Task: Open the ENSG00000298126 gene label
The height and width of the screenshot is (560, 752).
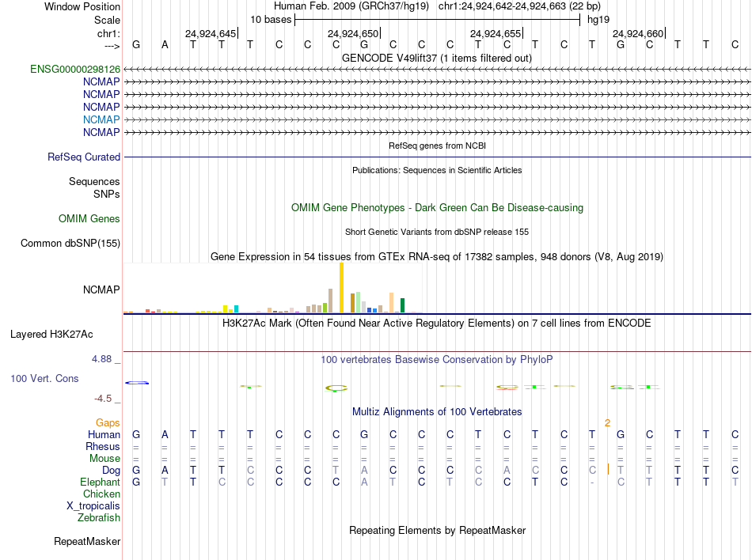Action: pyautogui.click(x=75, y=70)
